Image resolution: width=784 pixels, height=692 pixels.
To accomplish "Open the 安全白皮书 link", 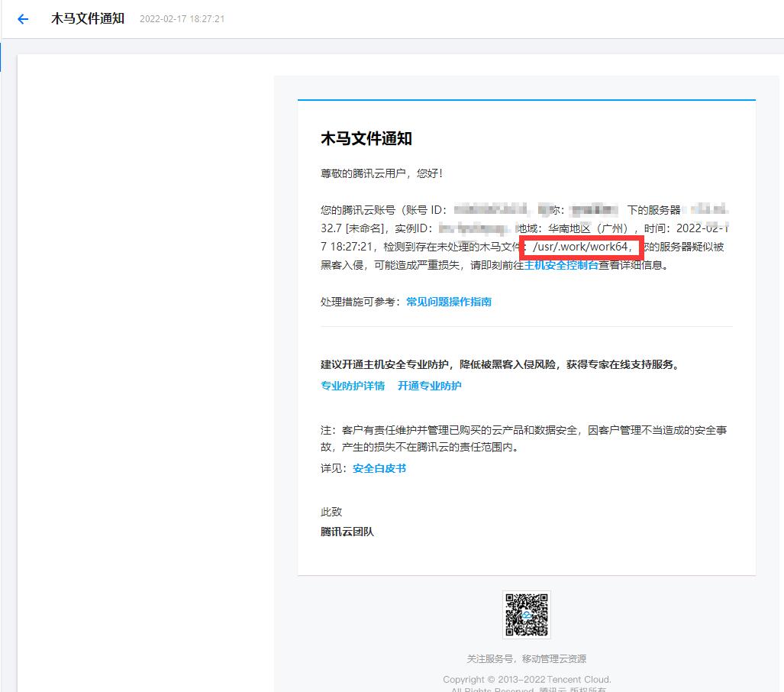I will [379, 468].
